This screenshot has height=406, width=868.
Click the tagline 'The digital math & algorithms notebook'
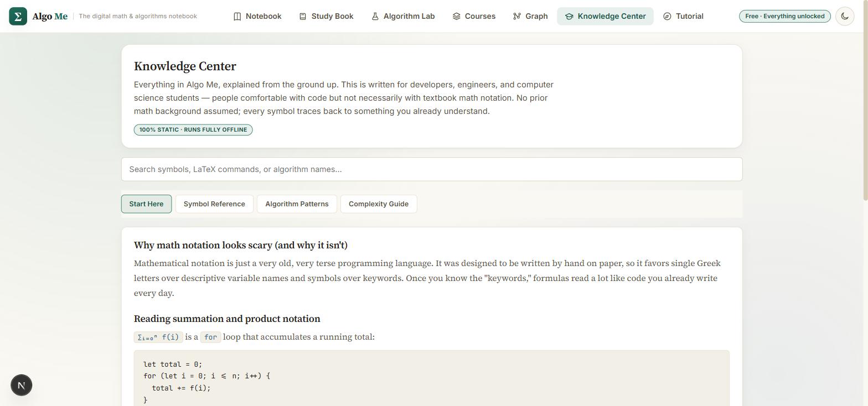point(138,16)
